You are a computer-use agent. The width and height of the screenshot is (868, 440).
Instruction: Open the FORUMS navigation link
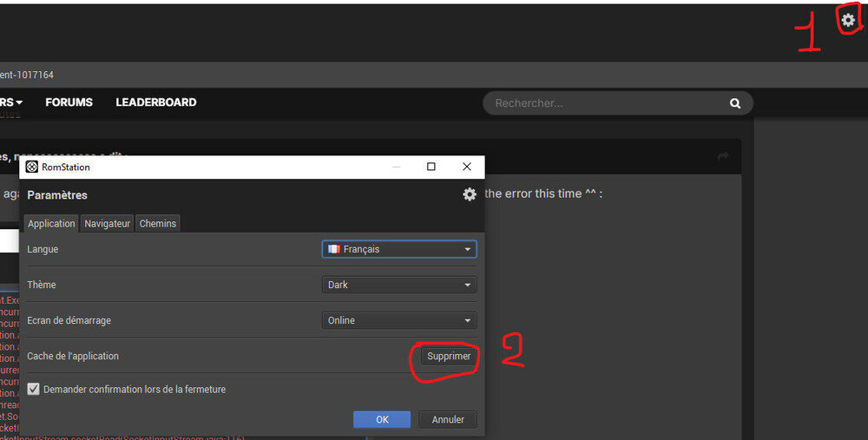click(x=69, y=102)
